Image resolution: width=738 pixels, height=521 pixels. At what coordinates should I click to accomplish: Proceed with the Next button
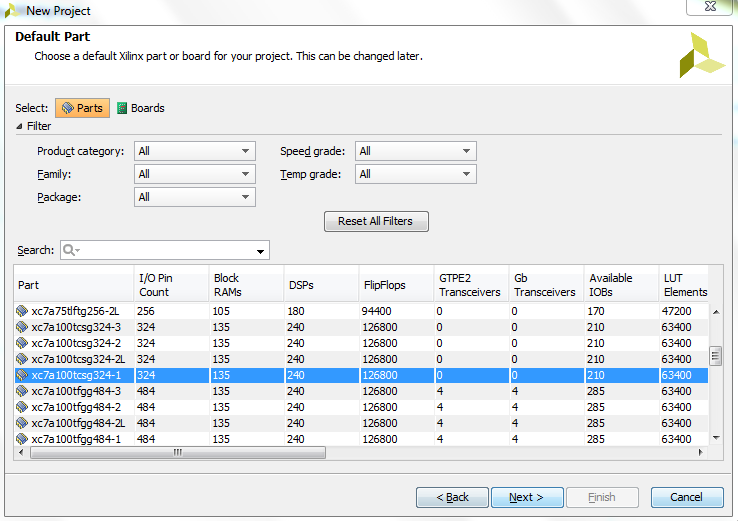pos(527,497)
